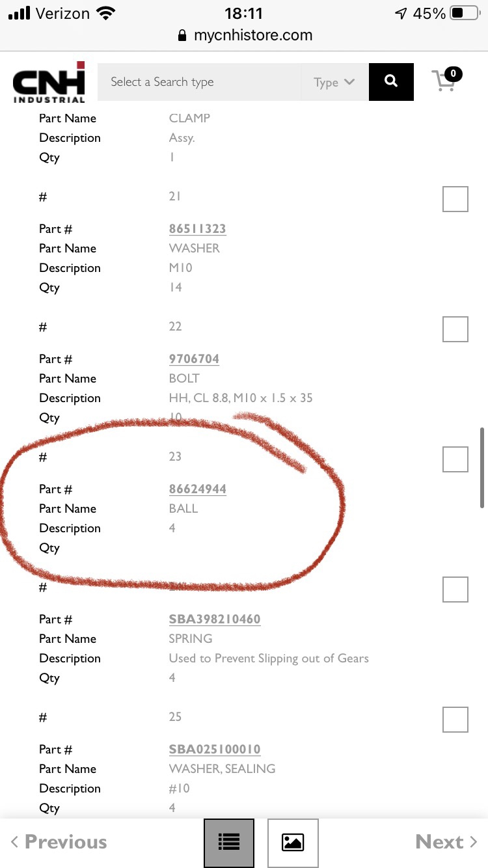The image size is (488, 868).
Task: Click the page scrollbar on right edge
Action: pyautogui.click(x=482, y=467)
